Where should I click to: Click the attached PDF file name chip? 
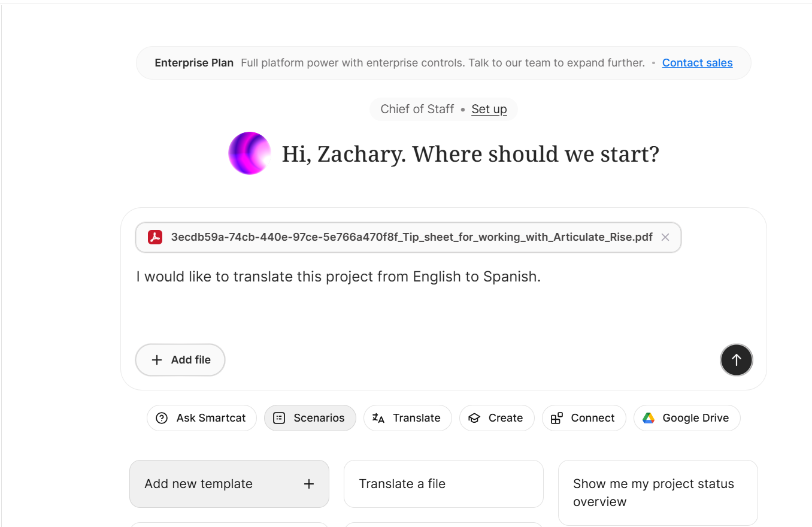pos(408,237)
